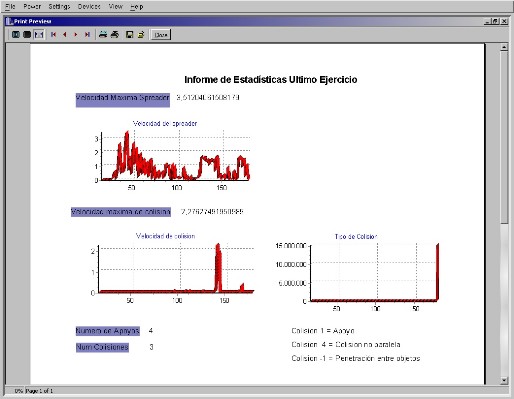Select the zoom to fit page icon

coord(16,34)
